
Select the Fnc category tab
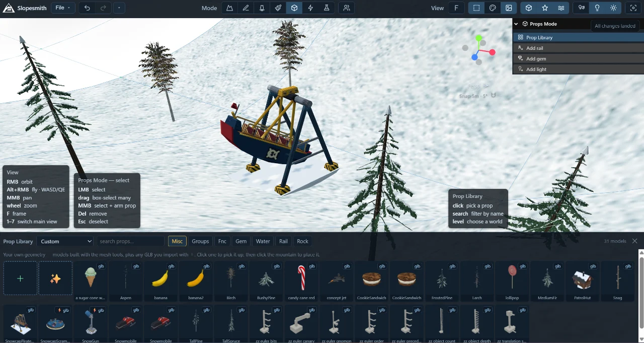[222, 241]
